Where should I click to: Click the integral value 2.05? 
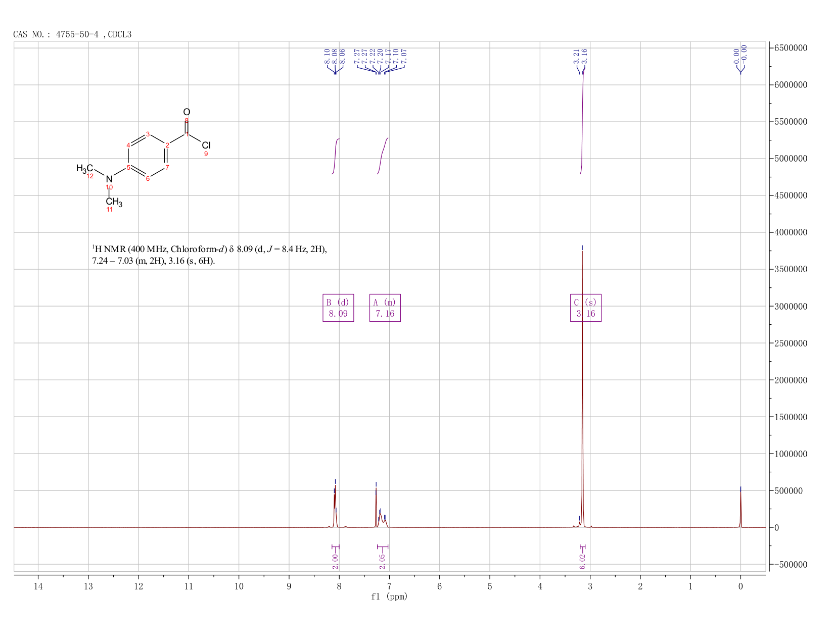pyautogui.click(x=382, y=561)
